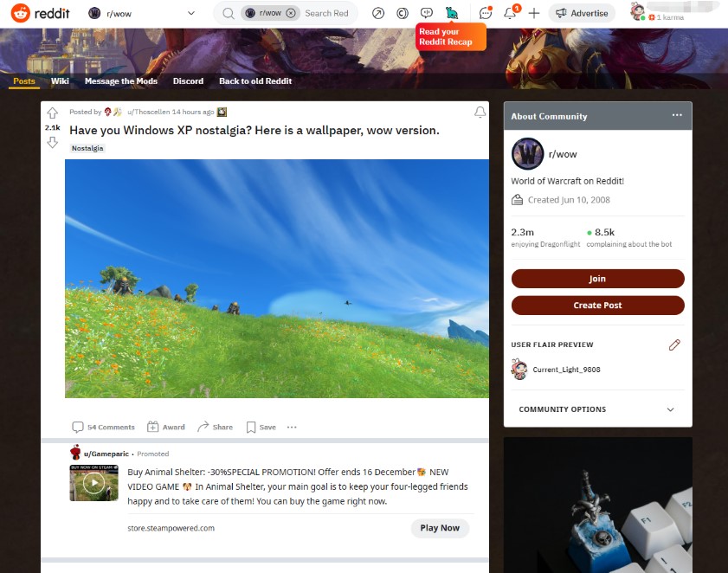
Task: Open the Popular arrow icon in header
Action: pyautogui.click(x=378, y=14)
